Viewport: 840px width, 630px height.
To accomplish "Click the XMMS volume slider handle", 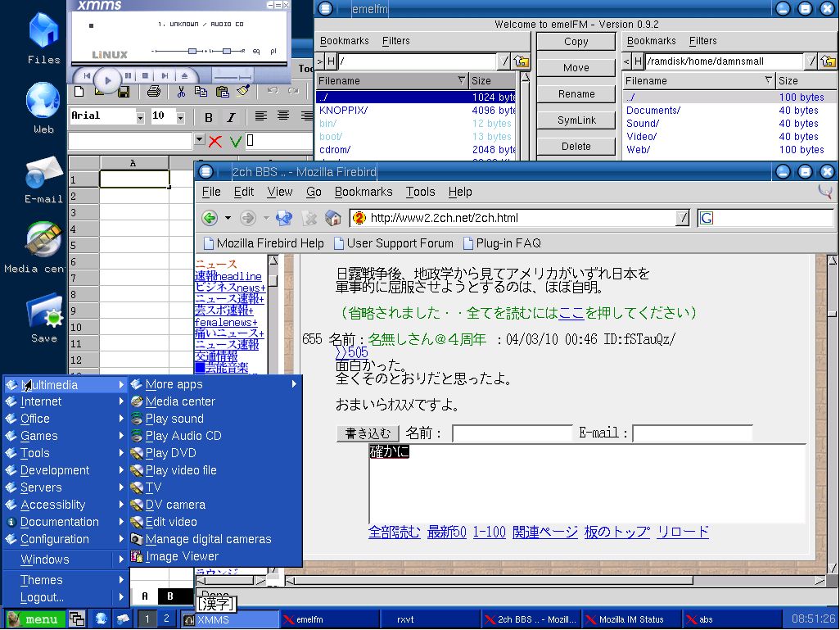I will pyautogui.click(x=192, y=51).
